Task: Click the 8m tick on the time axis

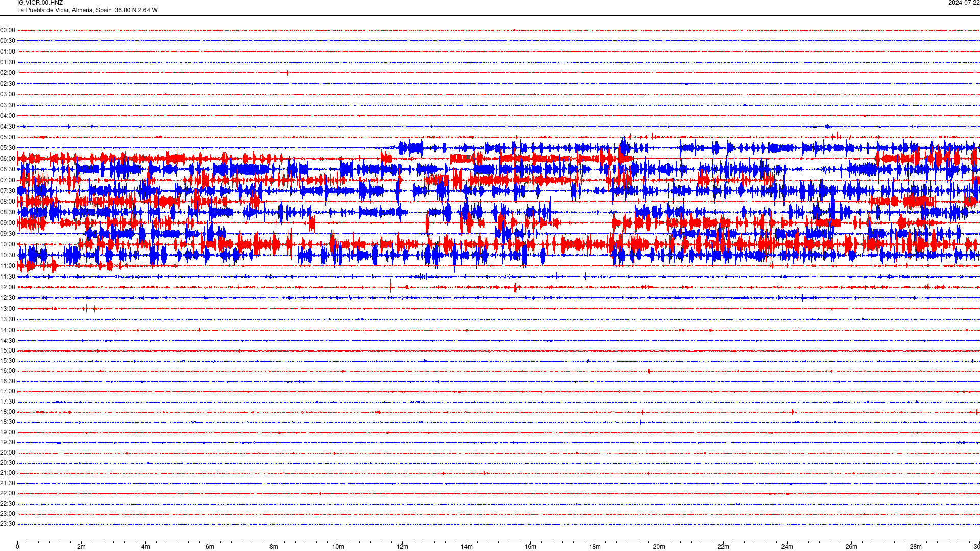Action: [x=274, y=547]
